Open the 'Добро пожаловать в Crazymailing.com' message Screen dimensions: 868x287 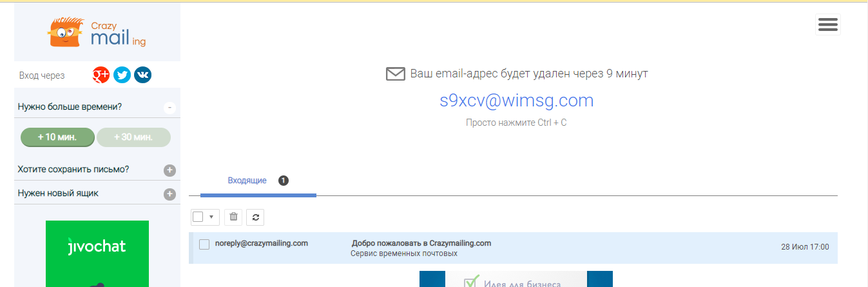pos(421,244)
